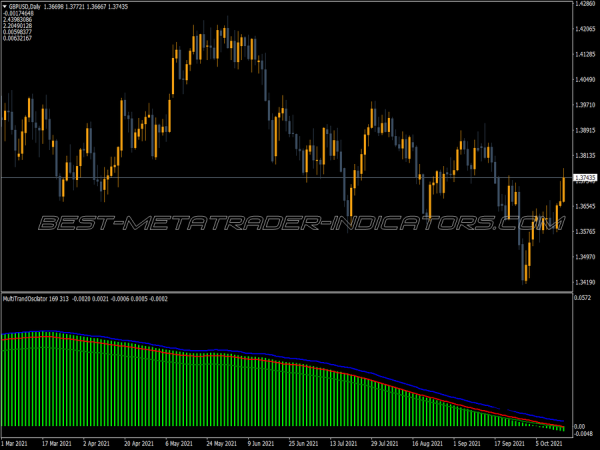Screen dimensions: 600x450
Task: Click the best-metatrader-indicators.com watermark
Action: (x=300, y=221)
